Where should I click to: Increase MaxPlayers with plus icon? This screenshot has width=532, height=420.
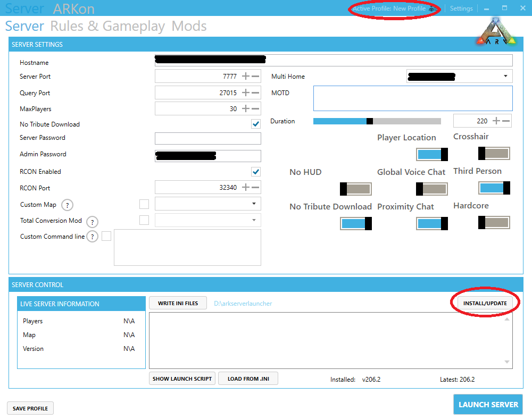[x=245, y=109]
